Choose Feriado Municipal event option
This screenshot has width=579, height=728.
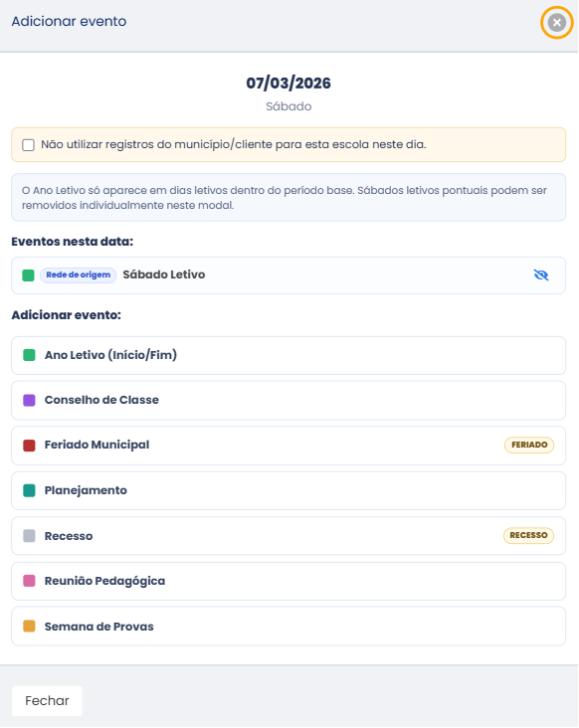(289, 446)
